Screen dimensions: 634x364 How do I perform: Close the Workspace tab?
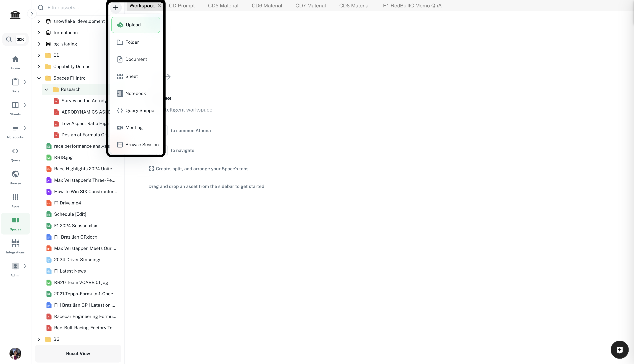(x=160, y=6)
